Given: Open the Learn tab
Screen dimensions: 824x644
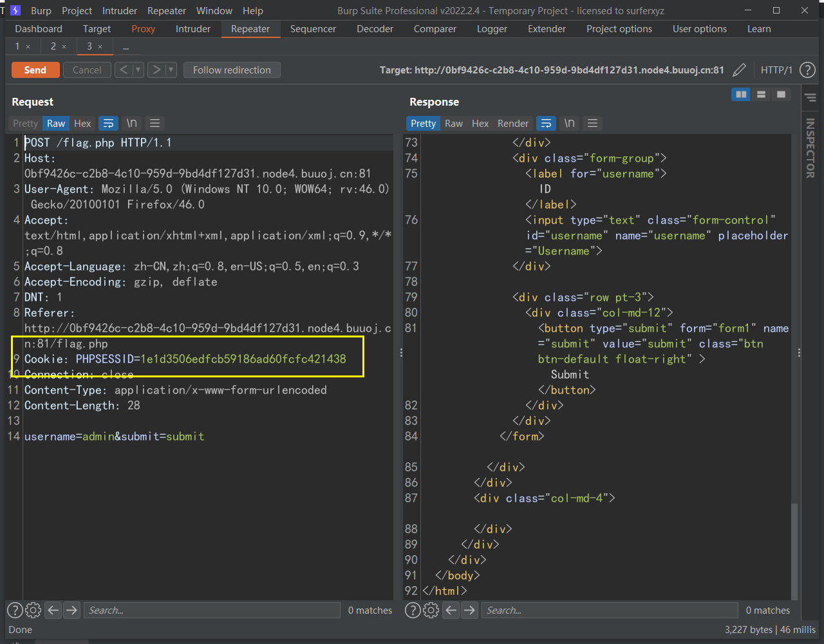Looking at the screenshot, I should [x=759, y=29].
